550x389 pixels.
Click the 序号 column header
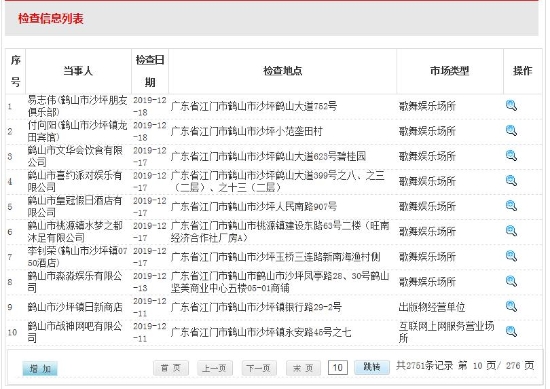coord(15,71)
